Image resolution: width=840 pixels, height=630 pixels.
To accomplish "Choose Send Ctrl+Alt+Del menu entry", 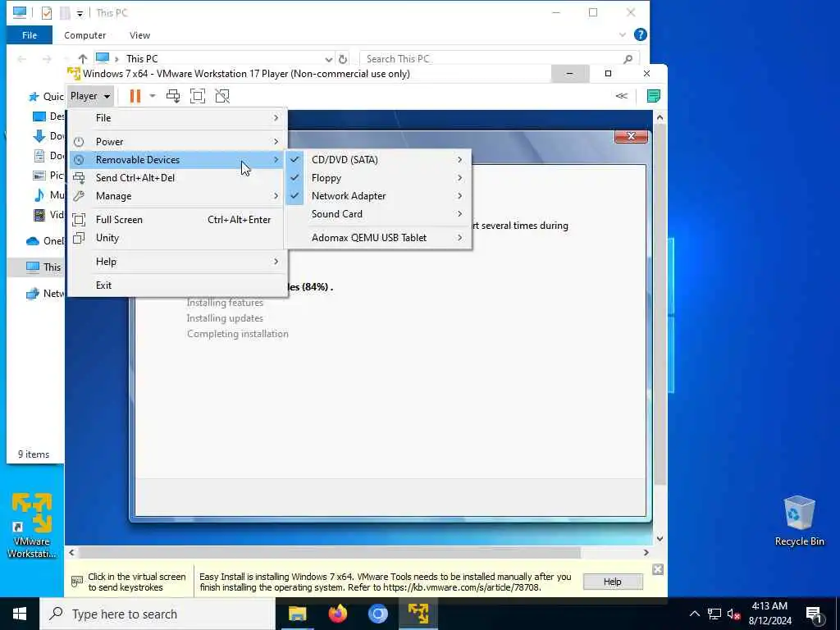I will point(178,178).
